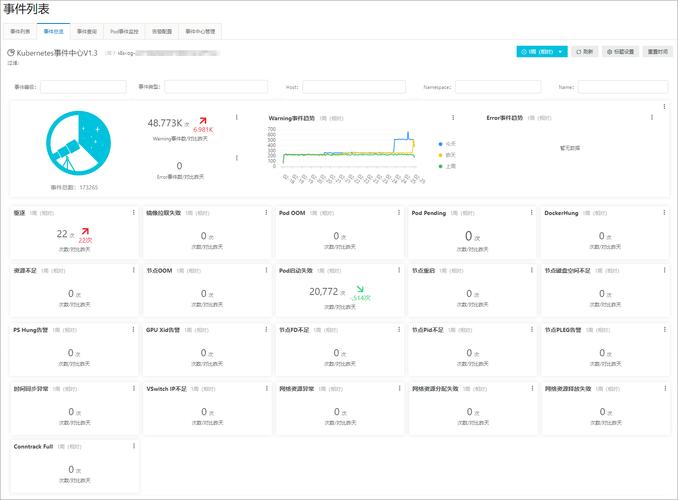Open the 节点OOM card's more menu
This screenshot has width=678, height=500.
click(266, 270)
